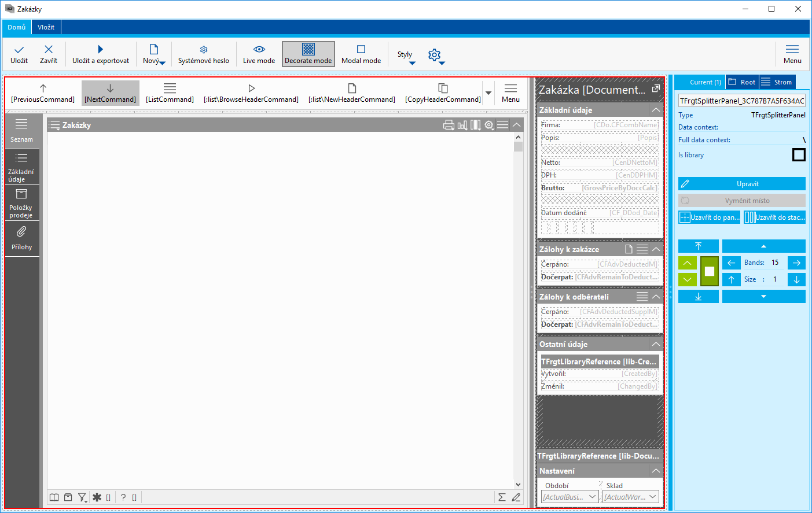The image size is (812, 513).
Task: Click the BrowseHeaderCommand play icon
Action: coord(251,88)
